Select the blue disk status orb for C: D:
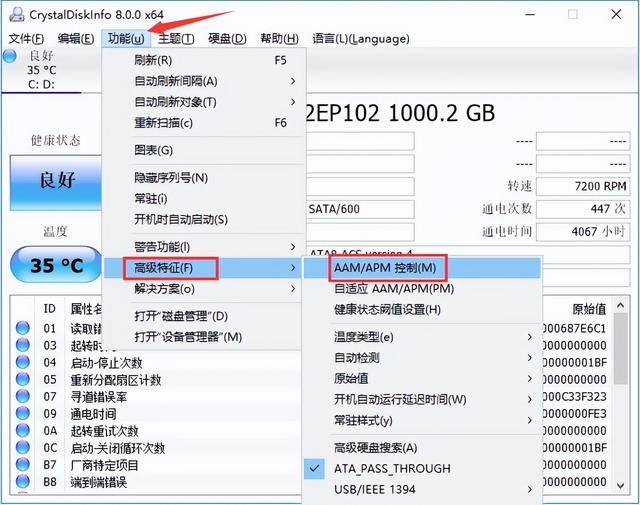This screenshot has width=640, height=505. tap(9, 56)
